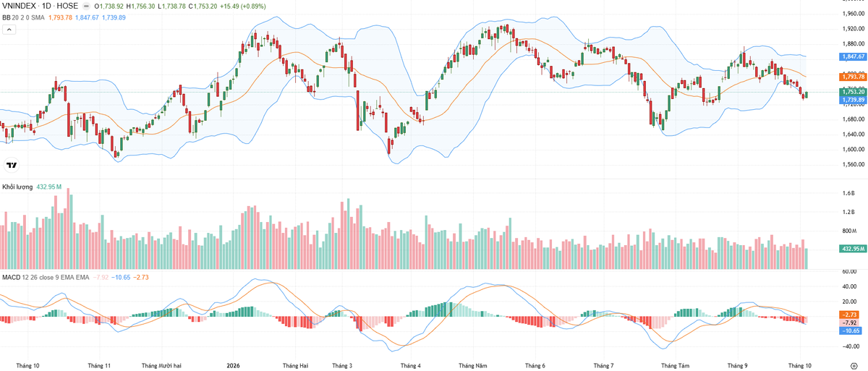The image size is (868, 371).
Task: Open the BB 20 2 0 SMA indicator legend
Action: 23,17
